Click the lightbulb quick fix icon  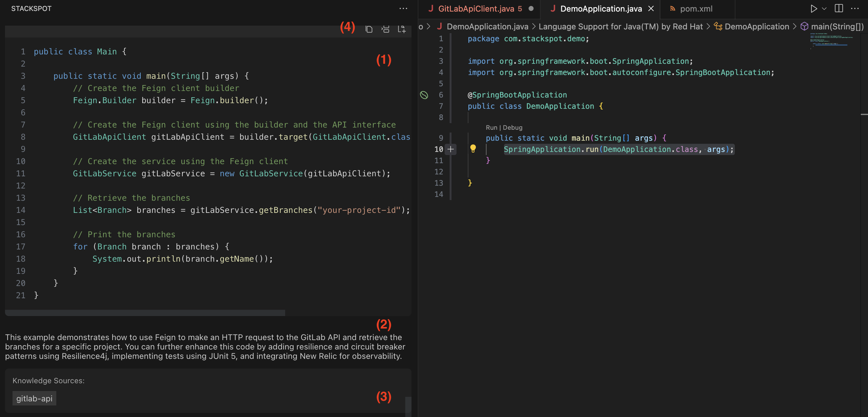pos(473,148)
